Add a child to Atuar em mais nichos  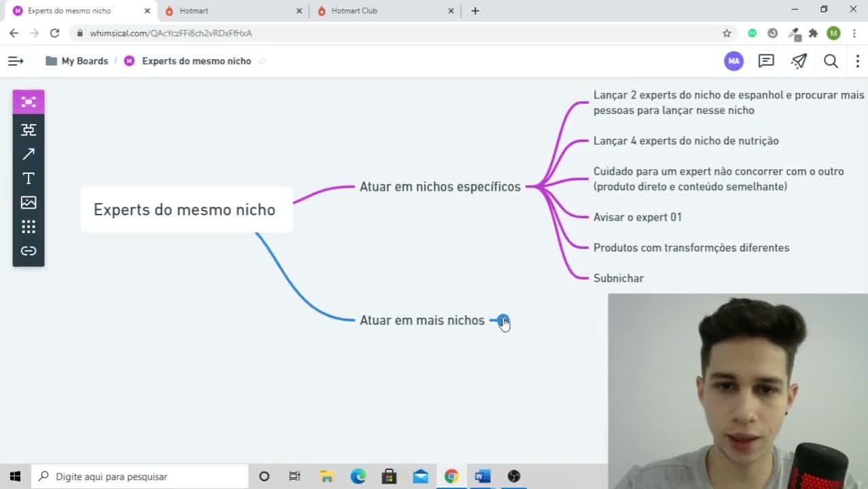[x=503, y=320]
